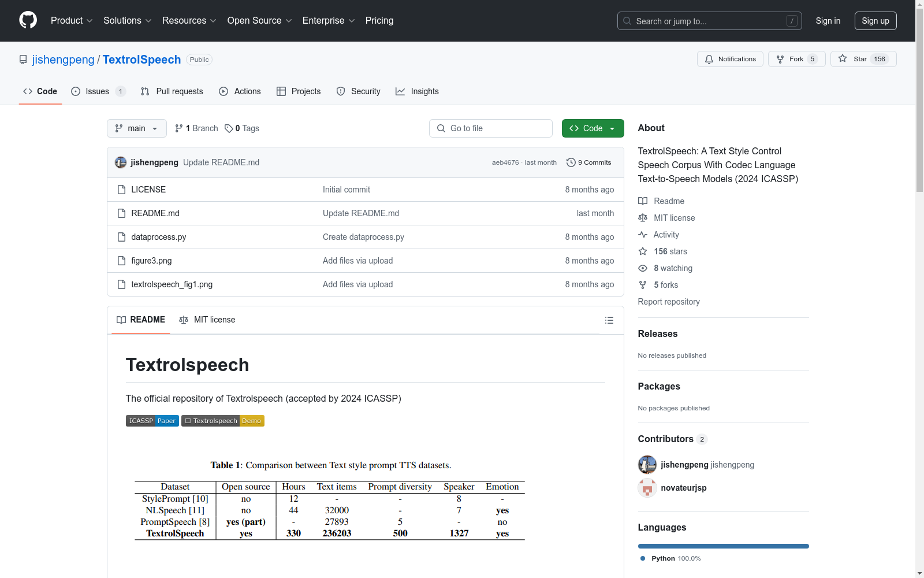Click the star icon beside 156 stars
This screenshot has width=924, height=578.
643,251
